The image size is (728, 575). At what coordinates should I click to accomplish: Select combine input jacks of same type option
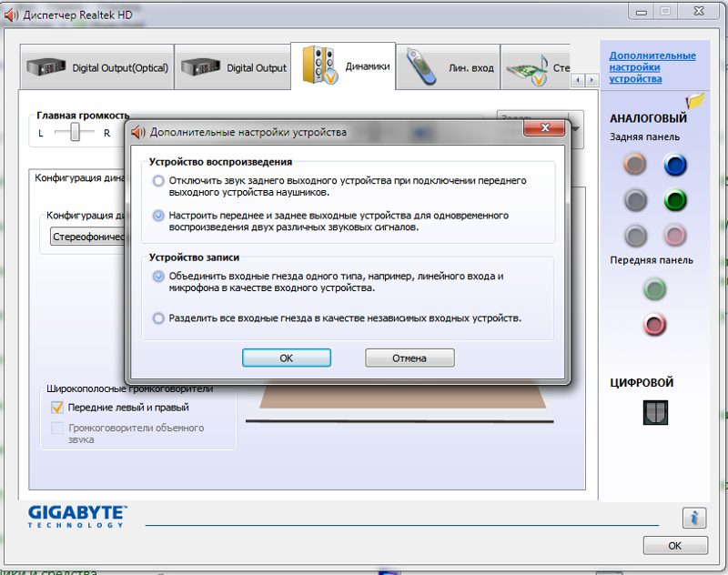point(158,277)
